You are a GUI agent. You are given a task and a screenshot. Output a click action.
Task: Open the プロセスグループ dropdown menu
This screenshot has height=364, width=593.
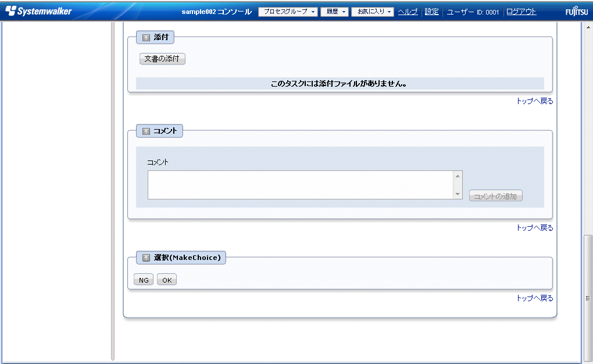coord(288,12)
